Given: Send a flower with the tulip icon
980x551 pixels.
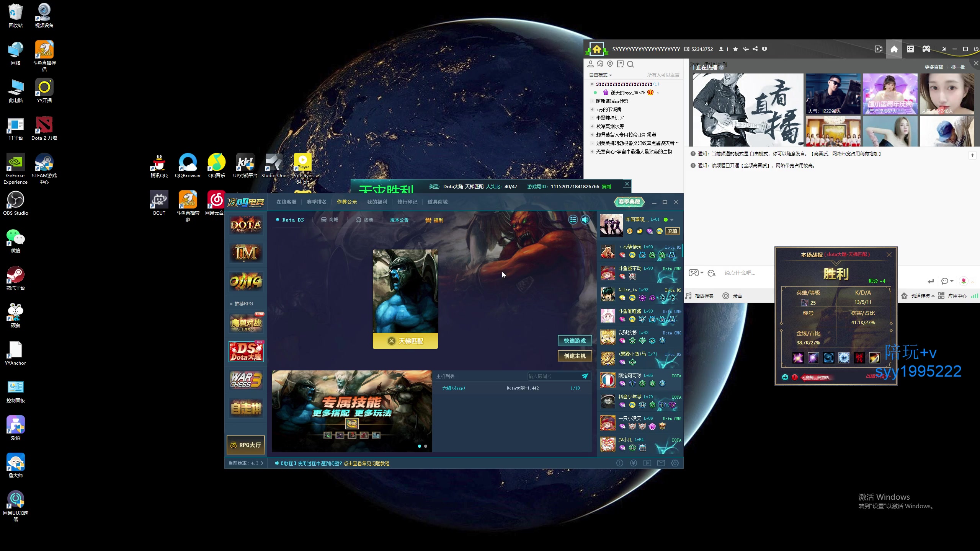Looking at the screenshot, I should click(x=964, y=281).
